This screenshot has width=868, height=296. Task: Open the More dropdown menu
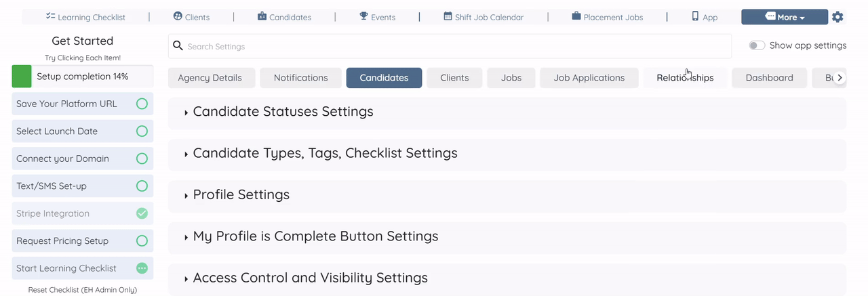pyautogui.click(x=785, y=17)
